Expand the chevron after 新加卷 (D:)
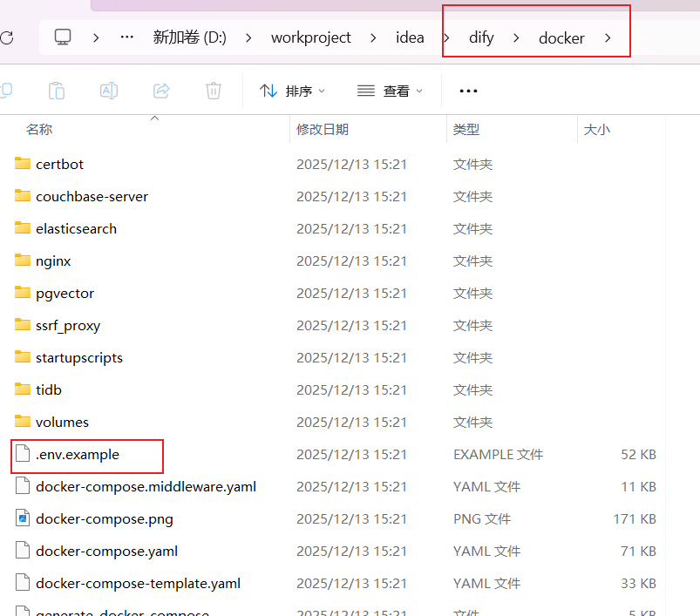This screenshot has height=616, width=700. [248, 38]
